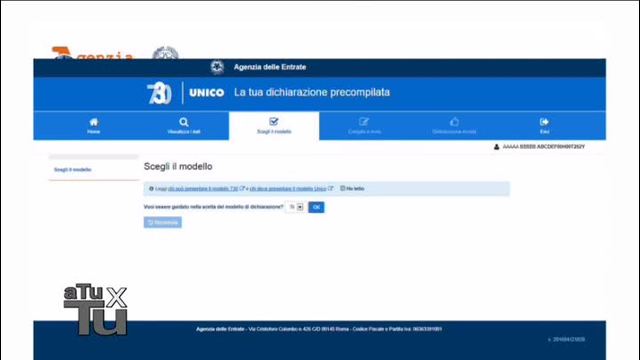Image resolution: width=640 pixels, height=360 pixels.
Task: Open the Home tab with house icon
Action: (x=93, y=126)
